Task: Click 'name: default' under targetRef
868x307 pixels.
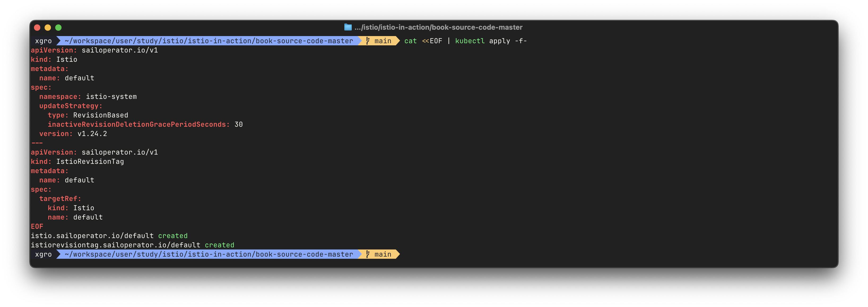Action: pyautogui.click(x=75, y=217)
